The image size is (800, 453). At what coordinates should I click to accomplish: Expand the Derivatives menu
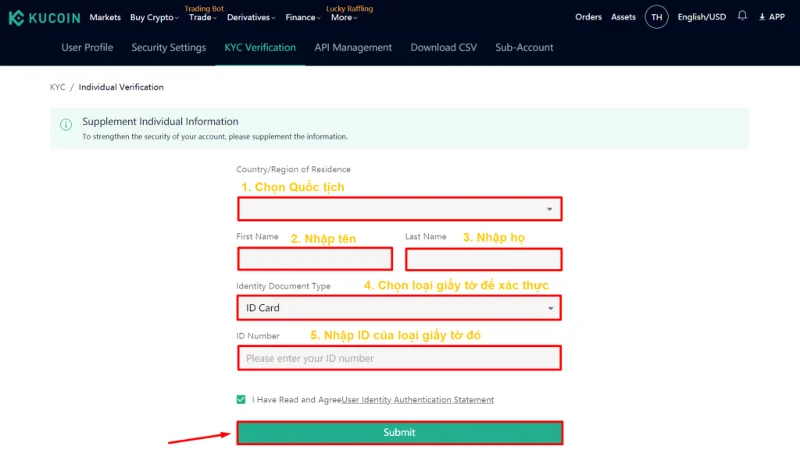point(251,17)
